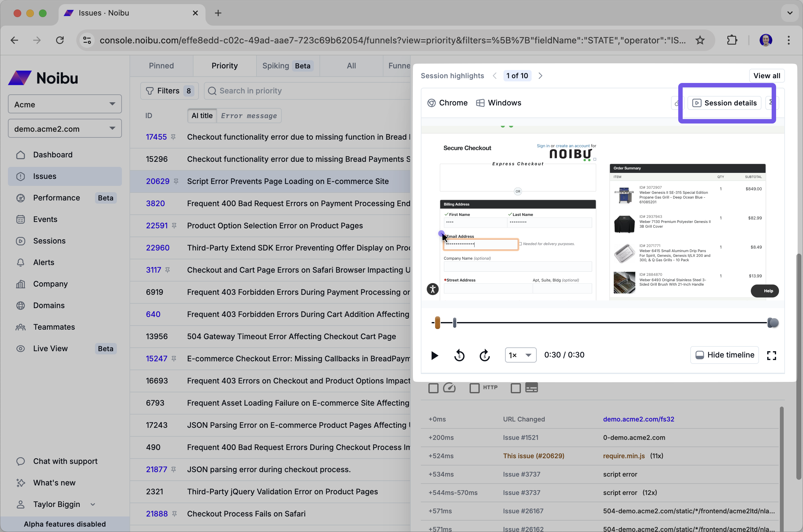Click the Session details button
This screenshot has width=803, height=532.
coord(724,103)
